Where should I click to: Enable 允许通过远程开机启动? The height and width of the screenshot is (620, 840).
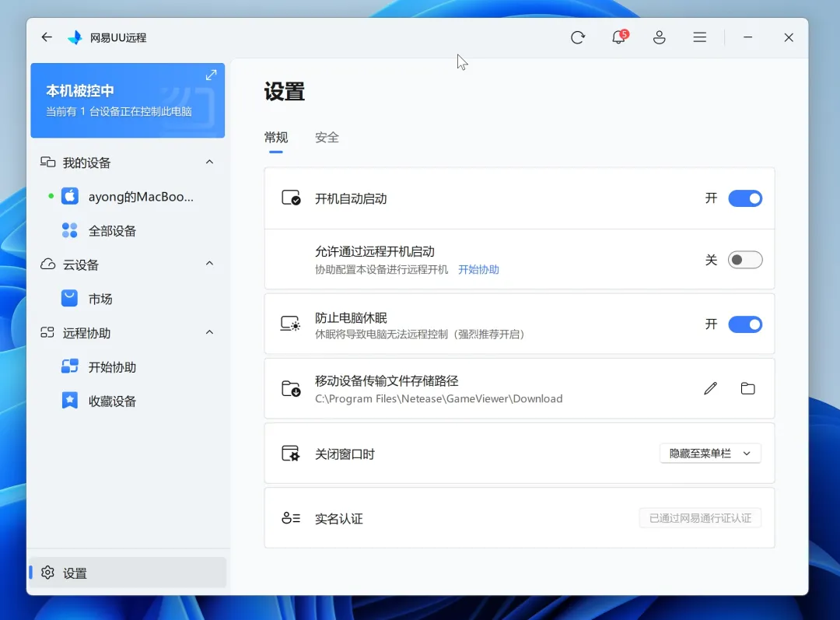(744, 260)
